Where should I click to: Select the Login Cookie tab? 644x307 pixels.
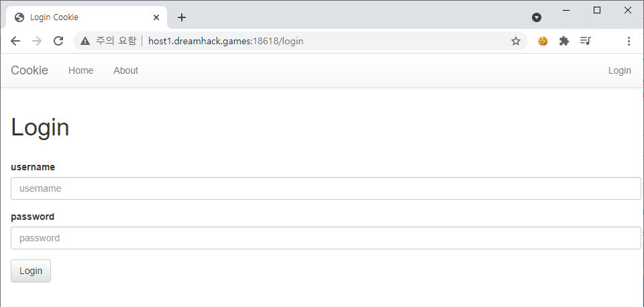87,17
